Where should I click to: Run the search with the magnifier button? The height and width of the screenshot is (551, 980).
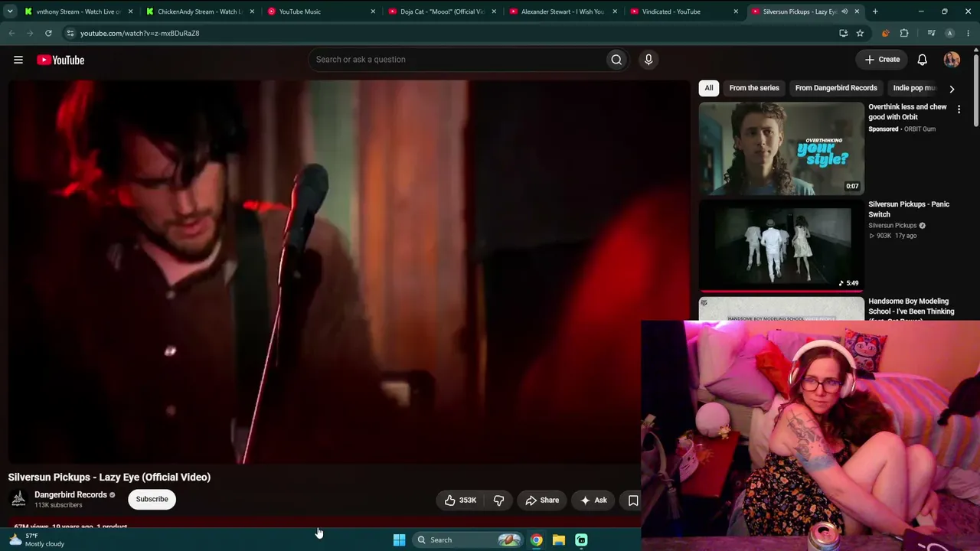pos(616,60)
